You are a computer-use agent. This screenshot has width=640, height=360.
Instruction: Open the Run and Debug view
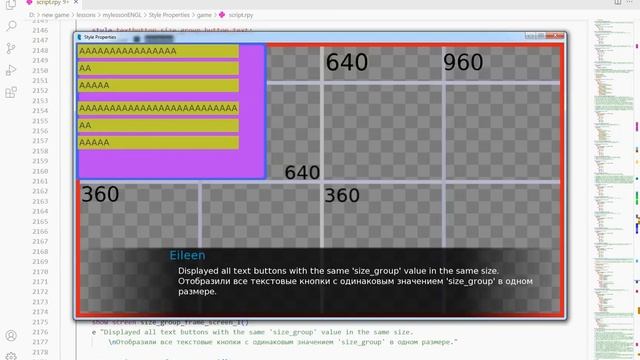11,70
